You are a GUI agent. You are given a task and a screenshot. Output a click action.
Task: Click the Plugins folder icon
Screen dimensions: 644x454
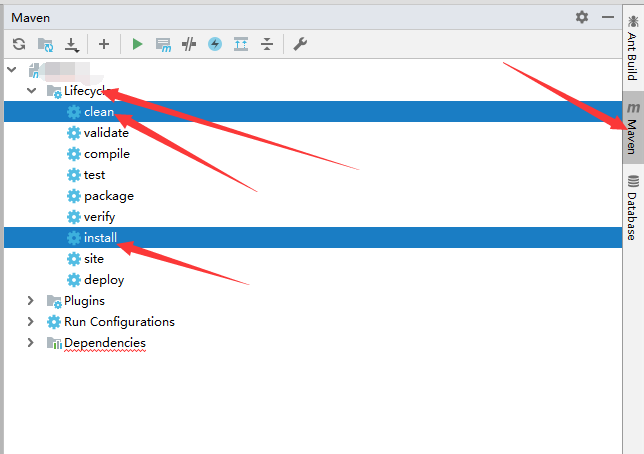[54, 301]
